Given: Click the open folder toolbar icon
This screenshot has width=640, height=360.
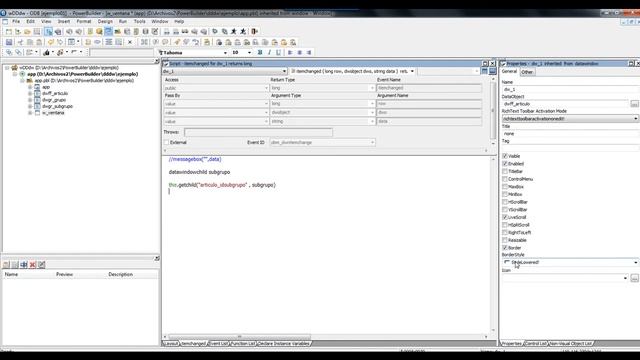Looking at the screenshot, I should pyautogui.click(x=27, y=31).
